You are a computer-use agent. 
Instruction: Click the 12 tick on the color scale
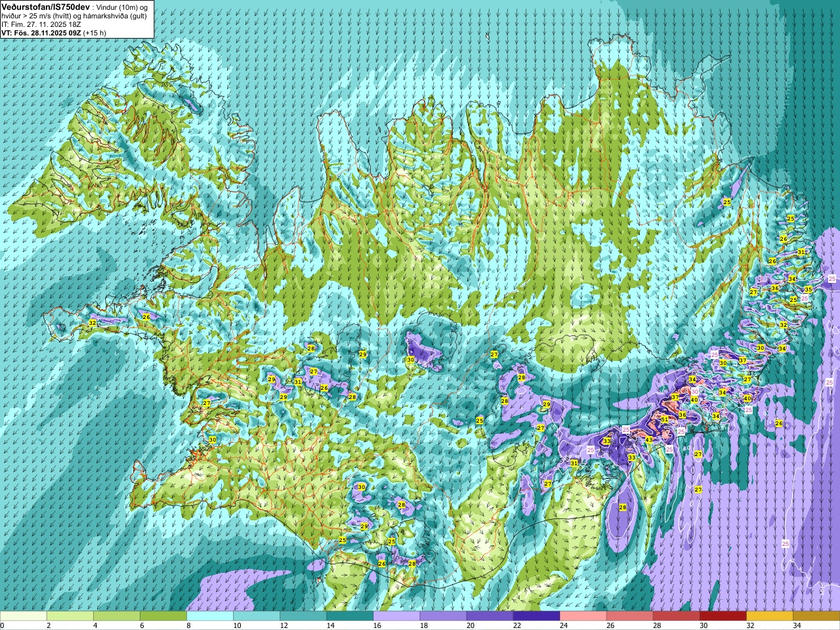click(x=283, y=625)
